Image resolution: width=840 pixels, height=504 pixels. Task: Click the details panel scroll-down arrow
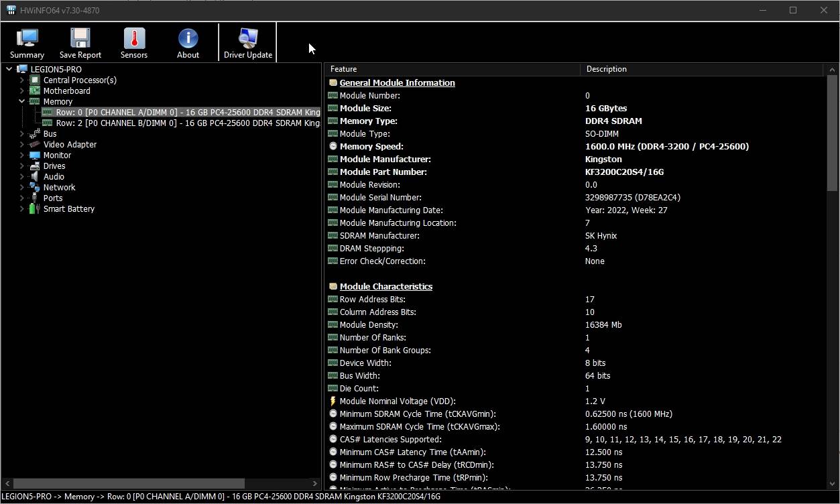tap(832, 483)
